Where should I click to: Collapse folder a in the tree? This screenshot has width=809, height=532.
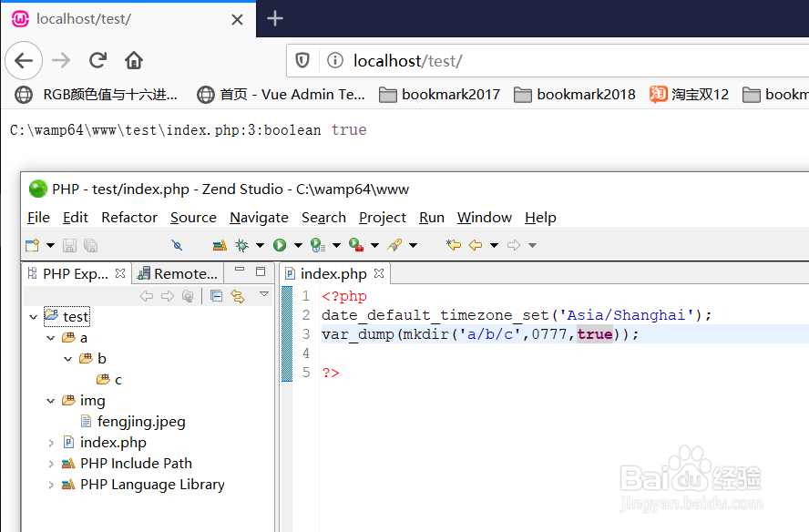(51, 338)
